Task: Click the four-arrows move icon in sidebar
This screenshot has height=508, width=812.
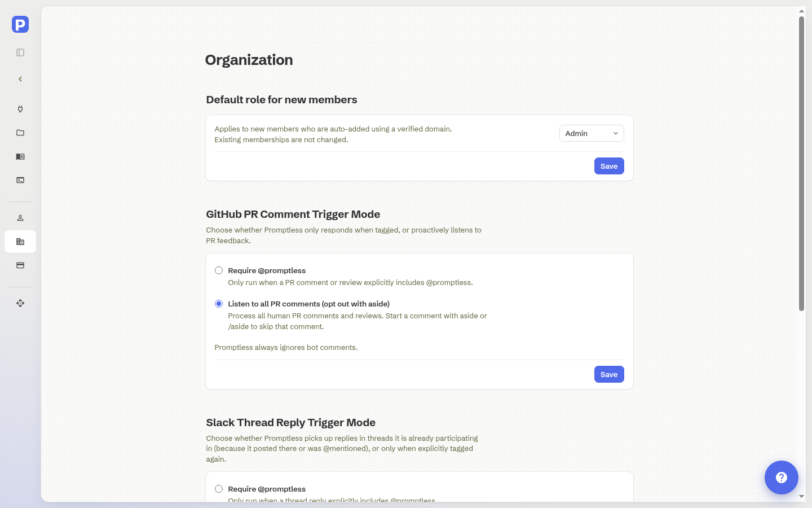Action: 20,303
